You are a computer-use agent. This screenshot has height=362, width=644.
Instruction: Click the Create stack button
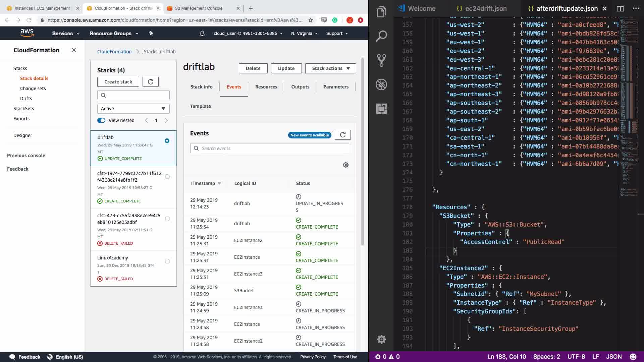tap(118, 82)
